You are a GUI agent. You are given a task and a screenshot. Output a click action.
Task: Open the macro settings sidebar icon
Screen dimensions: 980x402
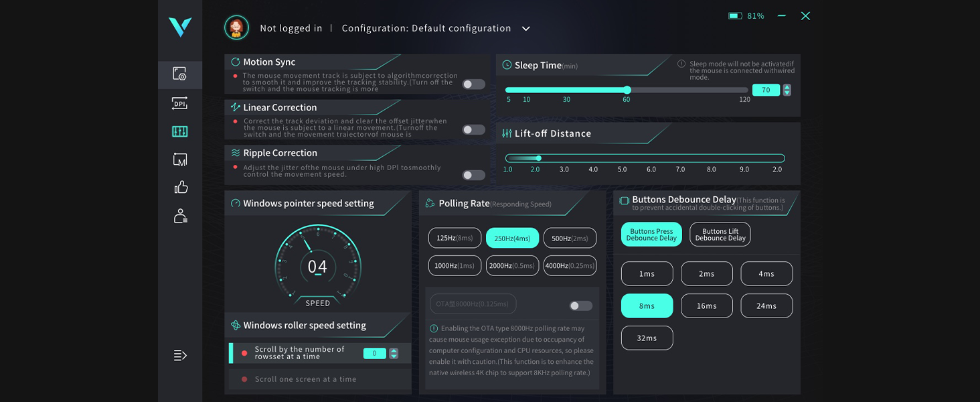click(179, 159)
